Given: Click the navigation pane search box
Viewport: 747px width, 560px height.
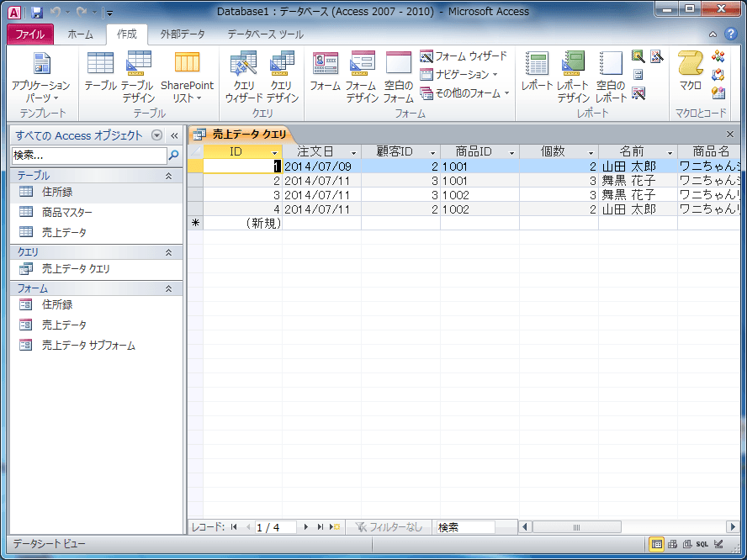Looking at the screenshot, I should pyautogui.click(x=89, y=156).
